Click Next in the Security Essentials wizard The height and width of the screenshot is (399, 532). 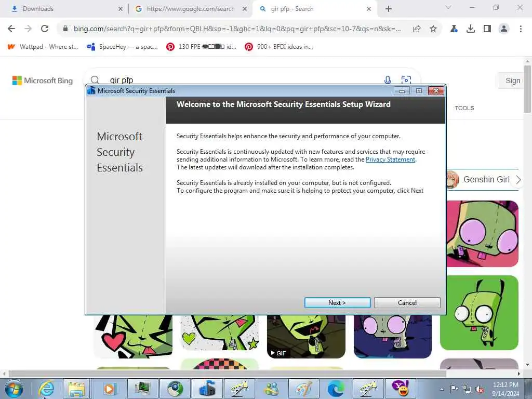pyautogui.click(x=337, y=303)
